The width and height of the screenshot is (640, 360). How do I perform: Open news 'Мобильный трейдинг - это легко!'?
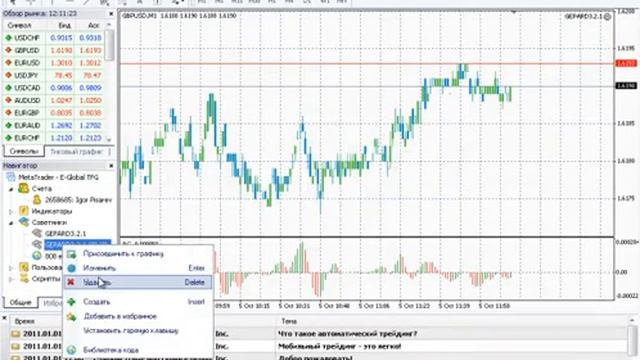[339, 346]
